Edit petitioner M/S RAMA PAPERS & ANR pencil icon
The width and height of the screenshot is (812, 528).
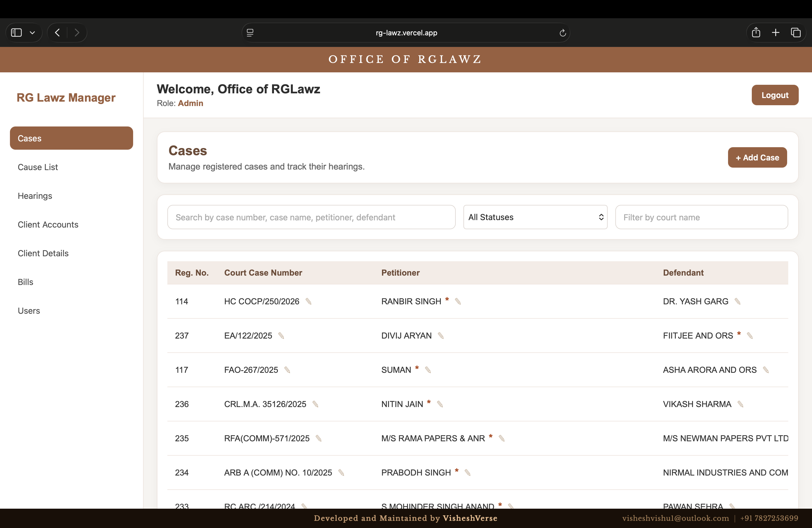pyautogui.click(x=502, y=438)
